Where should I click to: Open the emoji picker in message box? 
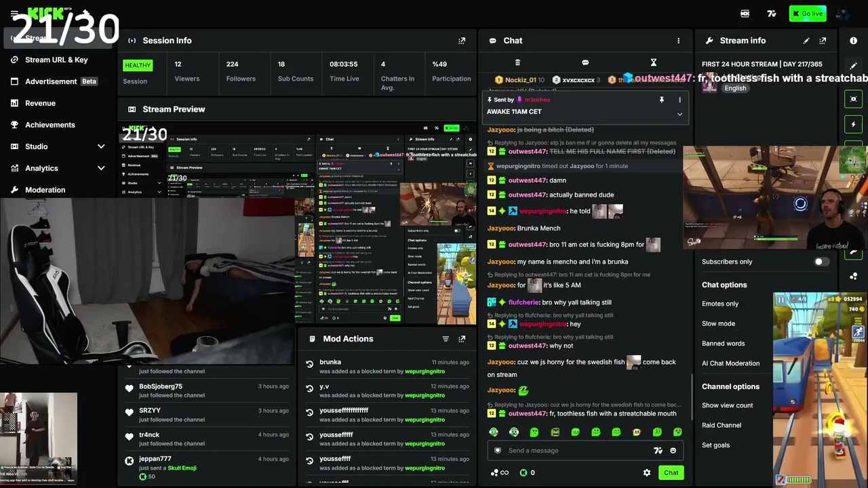click(x=673, y=451)
